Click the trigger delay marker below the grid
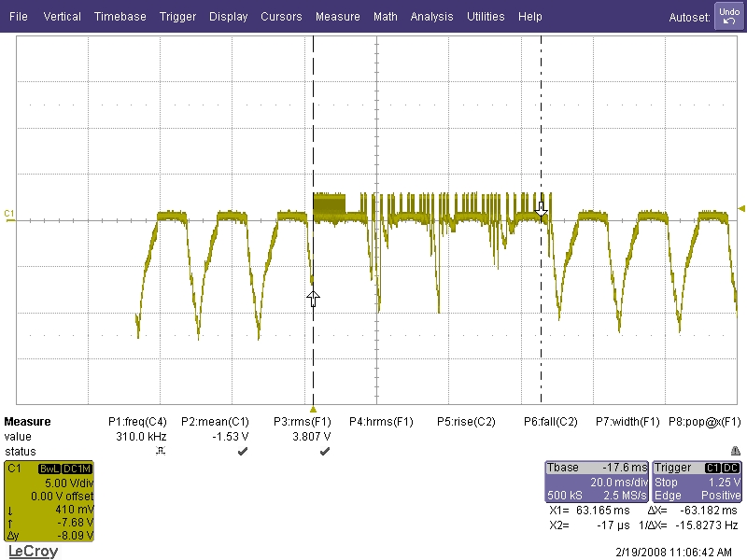Viewport: 747px width, 560px height. click(314, 409)
